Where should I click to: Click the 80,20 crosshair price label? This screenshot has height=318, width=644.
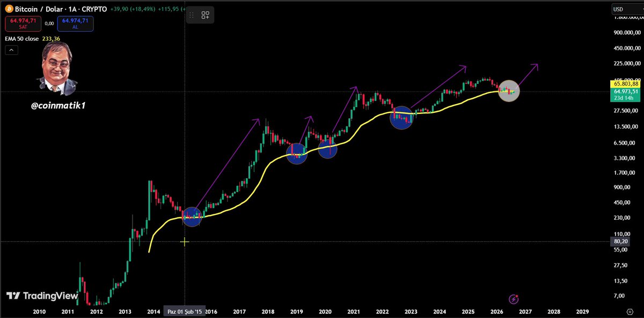pos(620,242)
